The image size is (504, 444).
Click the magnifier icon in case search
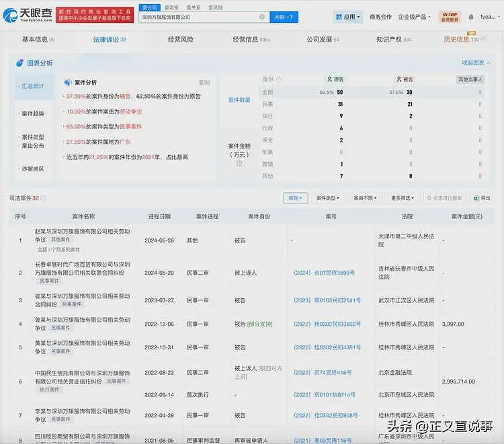(x=429, y=198)
